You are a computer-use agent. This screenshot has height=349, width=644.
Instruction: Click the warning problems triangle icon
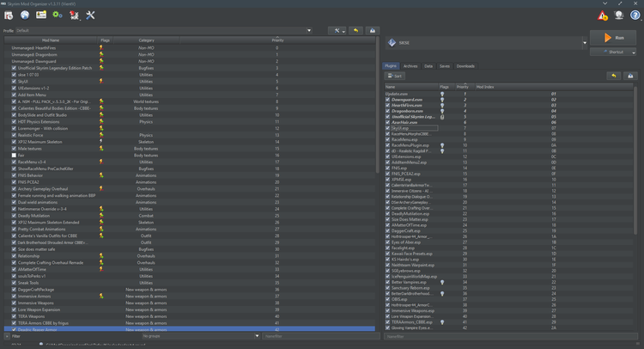click(603, 15)
